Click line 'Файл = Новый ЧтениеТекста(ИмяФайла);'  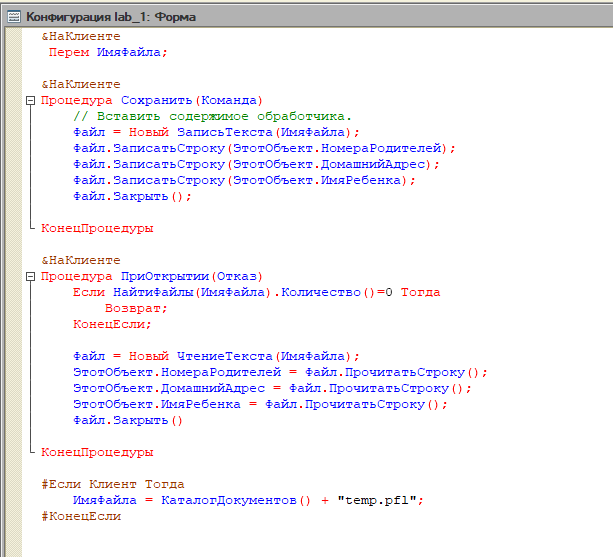[216, 356]
